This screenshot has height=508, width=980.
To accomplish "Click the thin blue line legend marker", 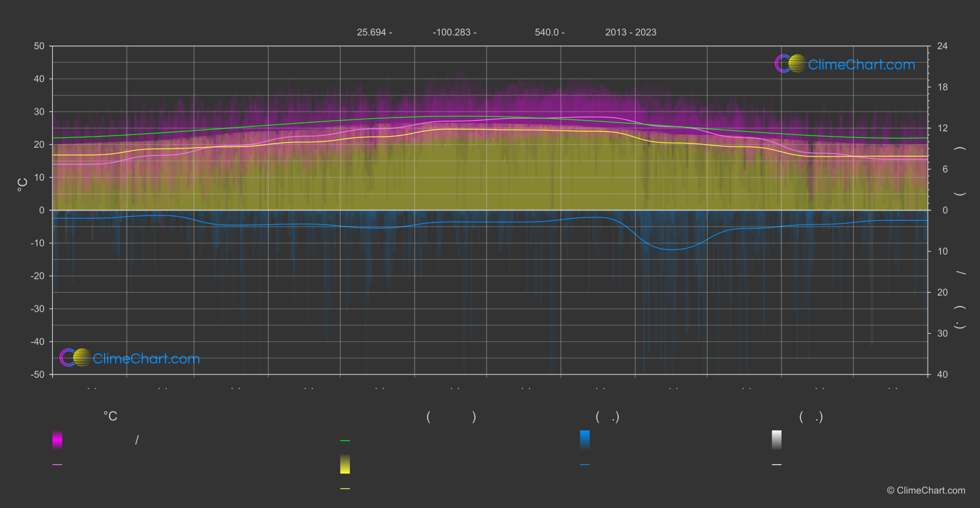I will [585, 465].
